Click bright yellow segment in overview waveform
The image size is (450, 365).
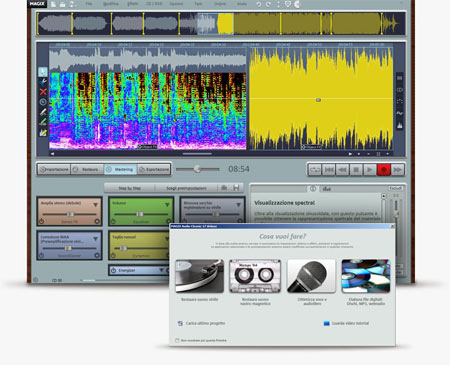(225, 24)
